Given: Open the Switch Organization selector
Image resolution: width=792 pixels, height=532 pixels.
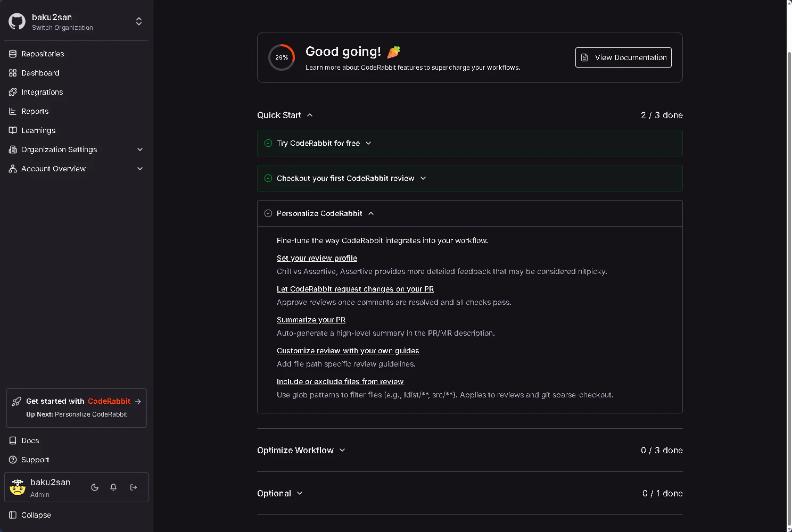Looking at the screenshot, I should point(139,21).
